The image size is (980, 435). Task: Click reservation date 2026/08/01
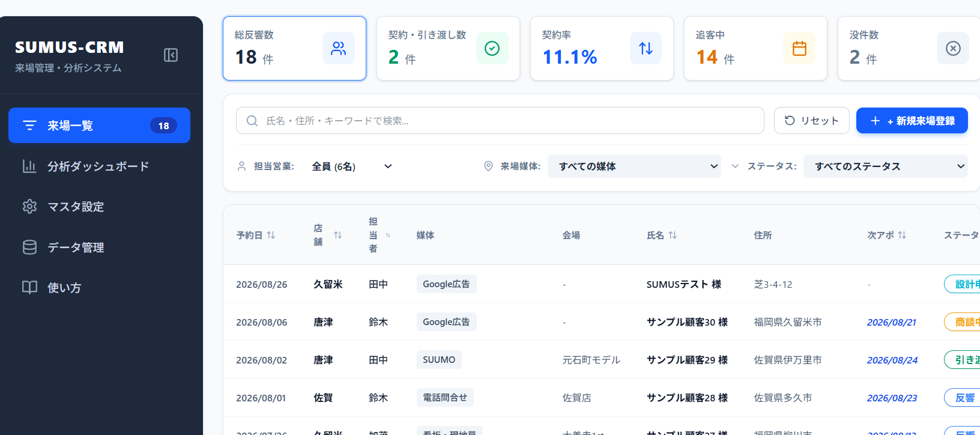(261, 398)
